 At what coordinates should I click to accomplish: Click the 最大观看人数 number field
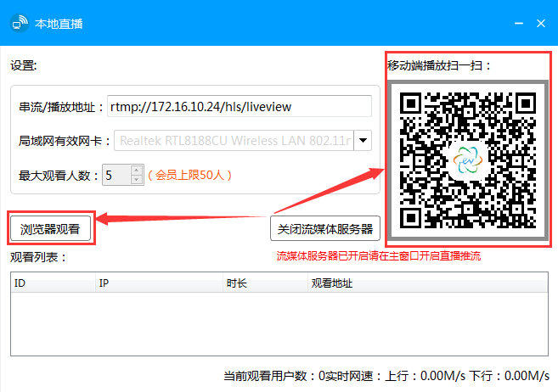[117, 175]
